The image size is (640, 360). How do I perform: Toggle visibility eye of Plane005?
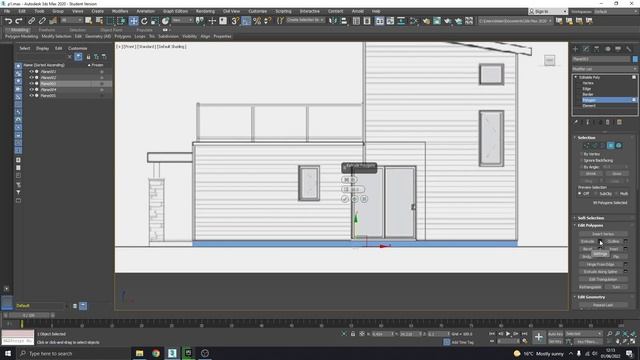coord(31,96)
